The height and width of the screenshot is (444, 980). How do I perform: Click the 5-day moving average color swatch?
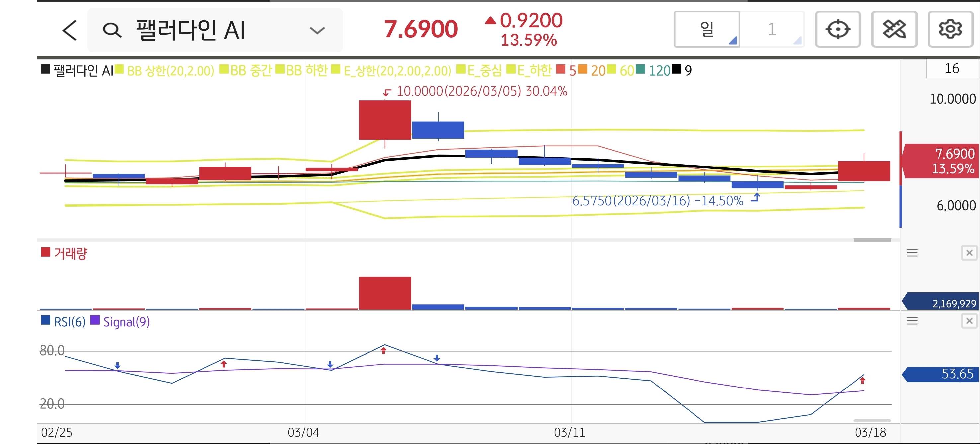coord(560,70)
